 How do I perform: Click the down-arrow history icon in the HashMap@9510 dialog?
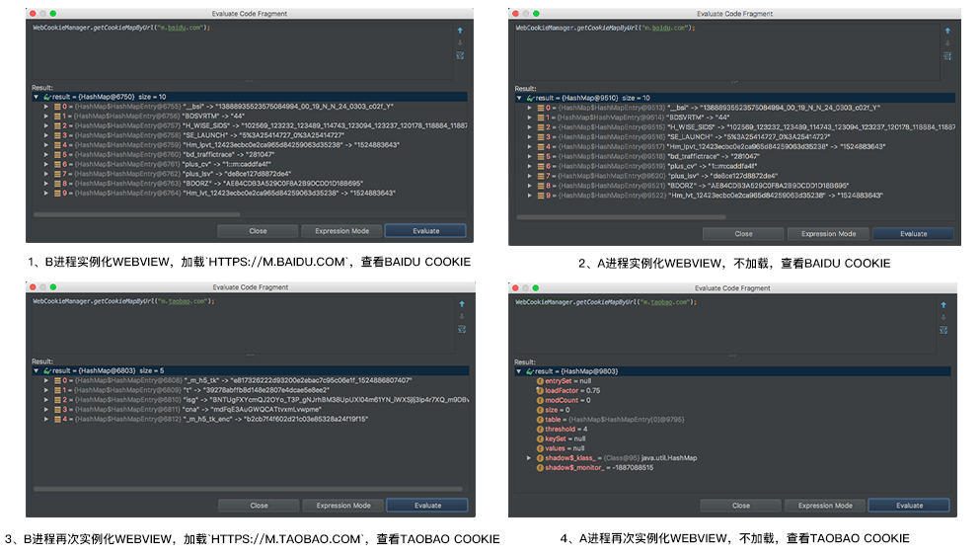pyautogui.click(x=947, y=43)
